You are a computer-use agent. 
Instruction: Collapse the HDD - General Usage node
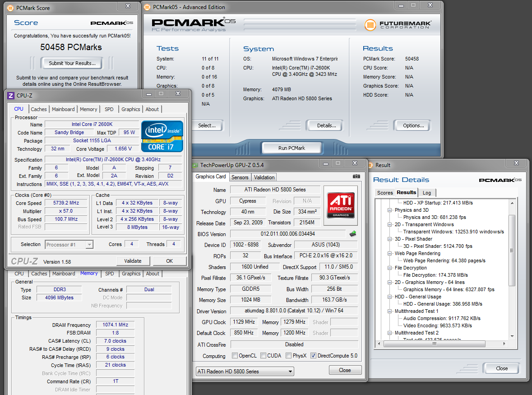click(x=389, y=297)
